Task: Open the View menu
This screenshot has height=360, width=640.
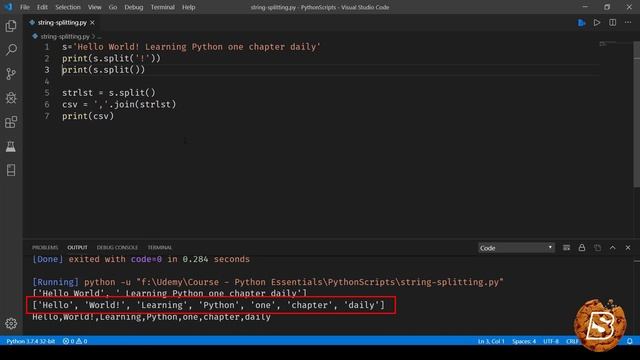Action: tap(94, 7)
